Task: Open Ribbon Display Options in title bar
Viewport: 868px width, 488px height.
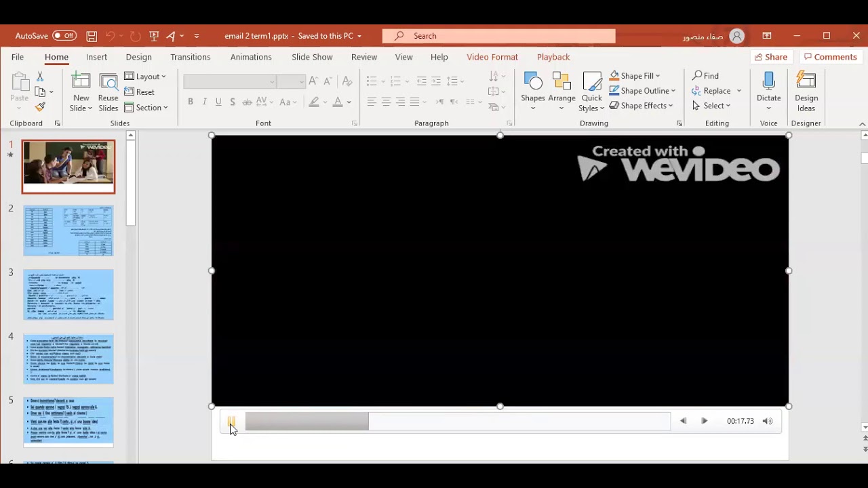Action: [x=767, y=36]
